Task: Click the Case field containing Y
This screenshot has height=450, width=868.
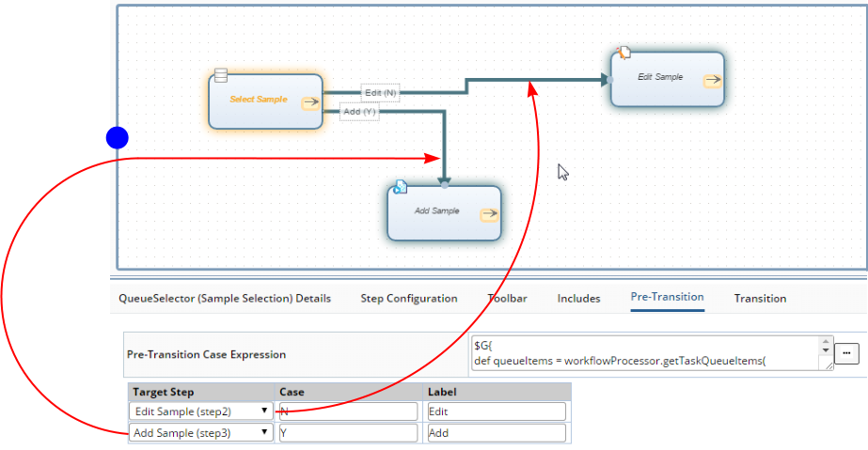Action: (348, 433)
